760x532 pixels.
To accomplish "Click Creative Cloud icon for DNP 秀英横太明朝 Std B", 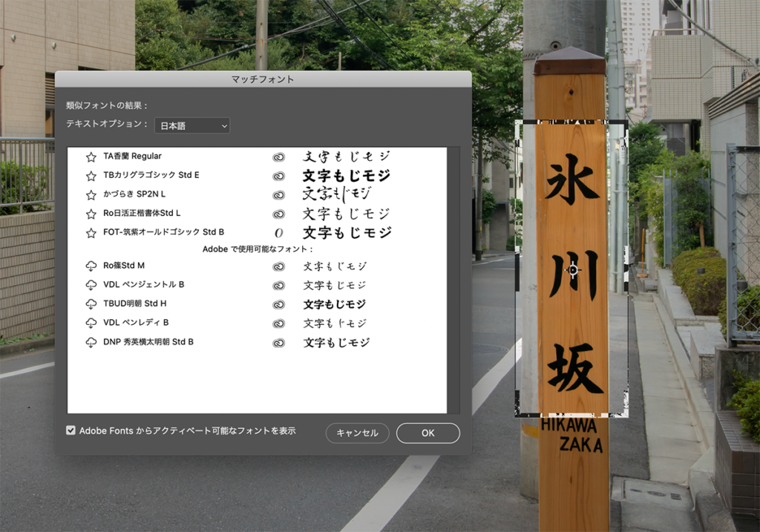I will 279,343.
